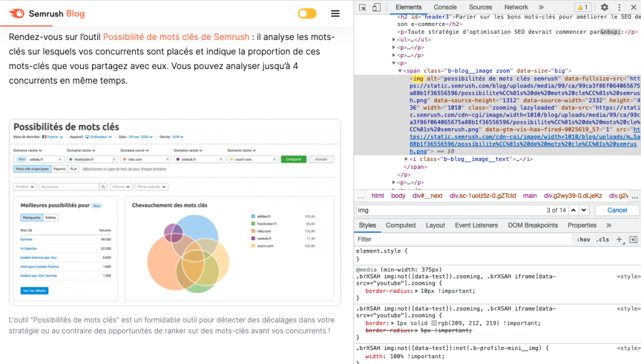
Task: Open DevTools settings gear
Action: click(604, 8)
